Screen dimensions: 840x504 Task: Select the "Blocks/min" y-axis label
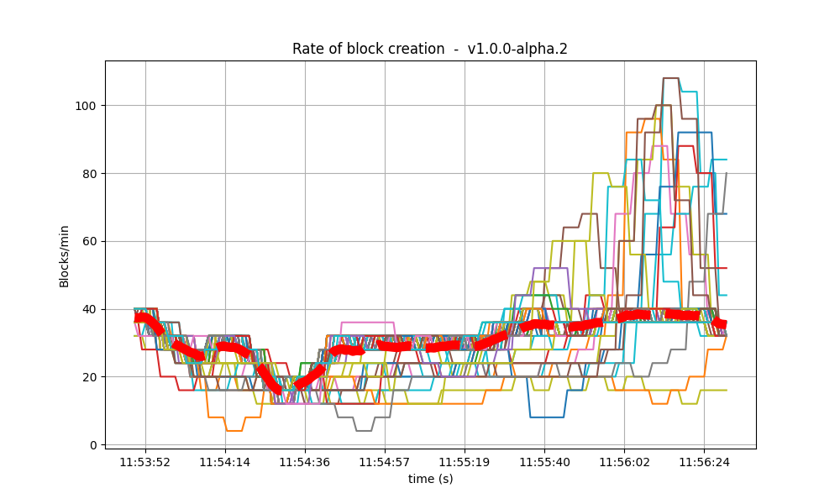[65, 256]
